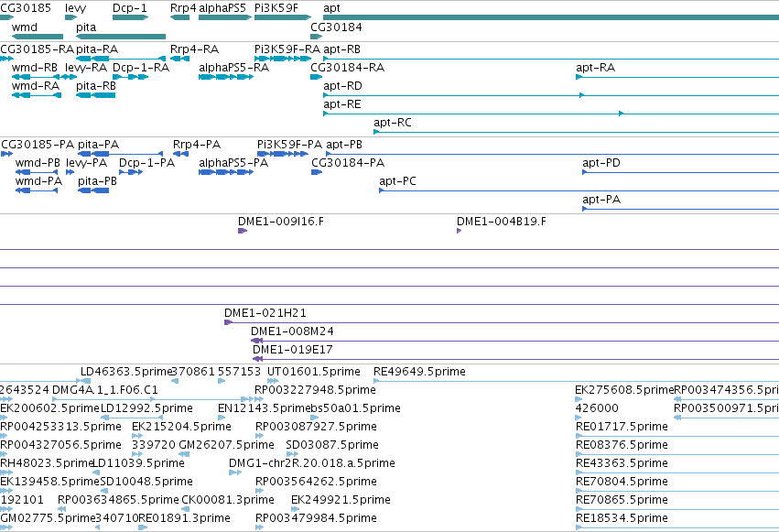Open the apt-RC transcript label
The width and height of the screenshot is (779, 532).
[393, 124]
